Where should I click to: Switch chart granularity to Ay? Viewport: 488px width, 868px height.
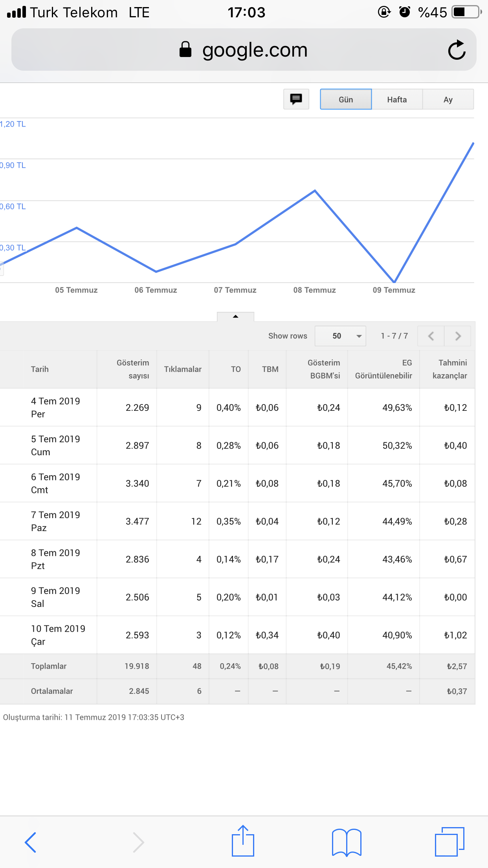point(448,99)
